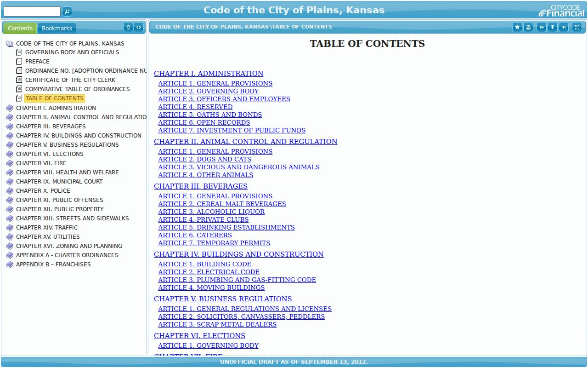The height and width of the screenshot is (368, 588).
Task: Switch to the Contents tab
Action: point(20,28)
